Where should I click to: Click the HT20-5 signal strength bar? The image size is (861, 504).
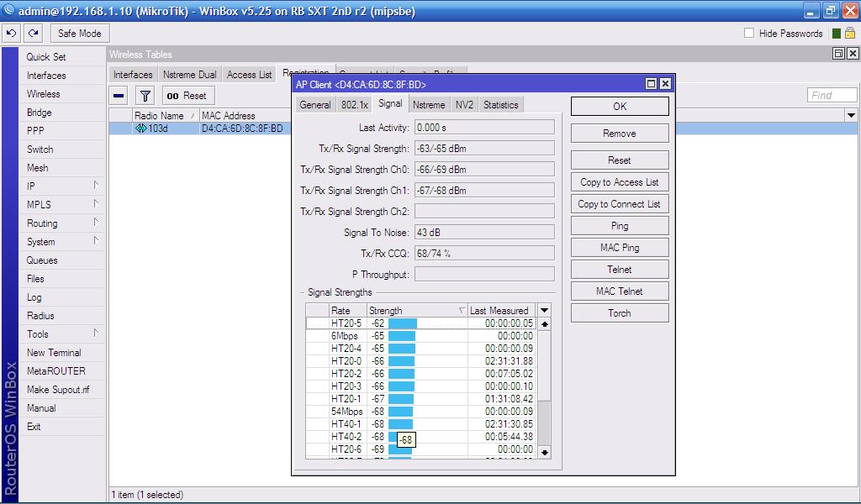click(403, 323)
